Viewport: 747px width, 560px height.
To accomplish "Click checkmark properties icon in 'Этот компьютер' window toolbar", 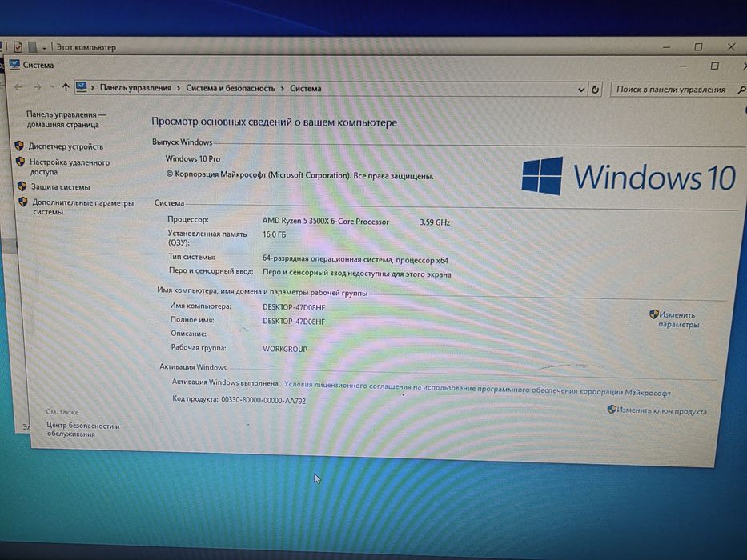I will [x=18, y=46].
